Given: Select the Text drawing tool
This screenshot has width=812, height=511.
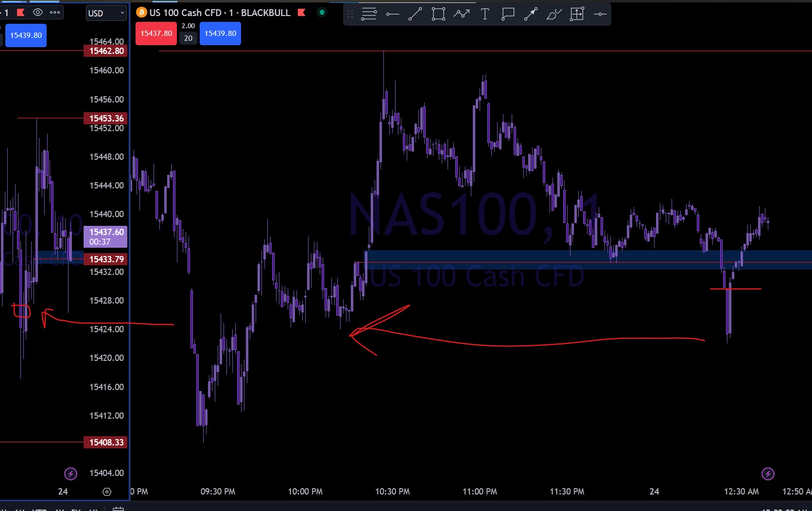Looking at the screenshot, I should click(484, 14).
